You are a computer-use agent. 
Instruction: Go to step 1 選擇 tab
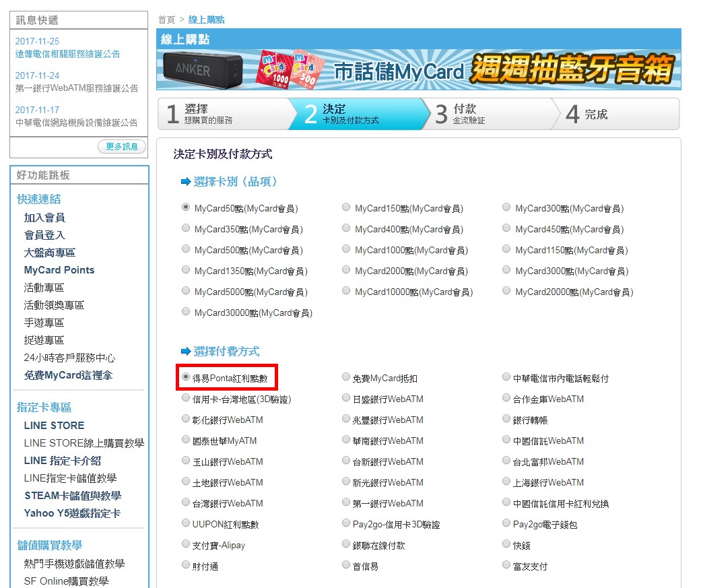[224, 114]
